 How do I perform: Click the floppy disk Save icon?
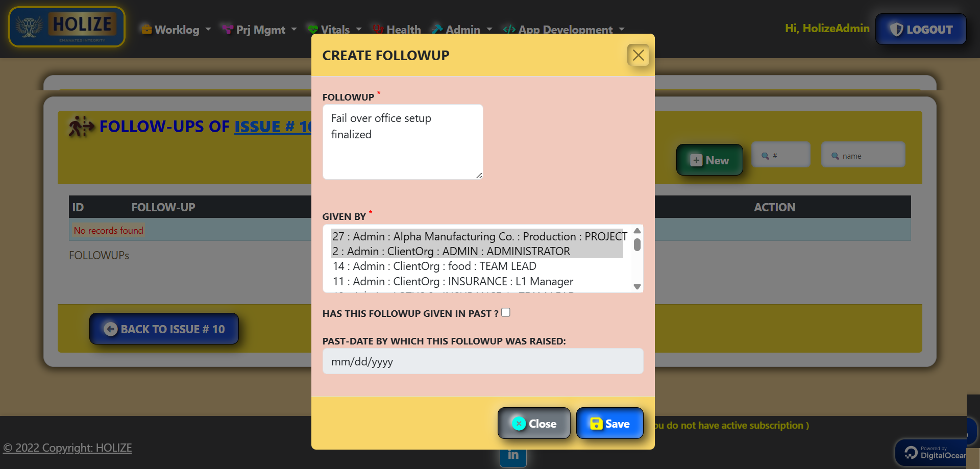[596, 424]
